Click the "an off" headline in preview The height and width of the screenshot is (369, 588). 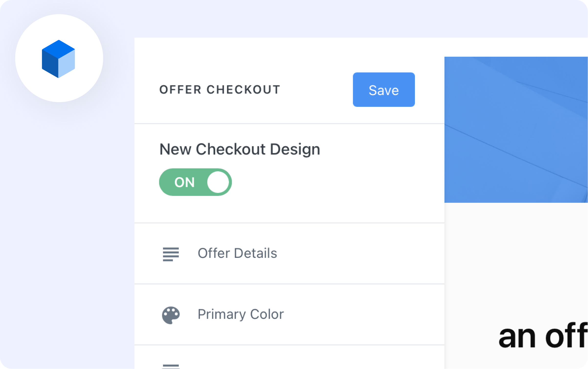click(543, 335)
